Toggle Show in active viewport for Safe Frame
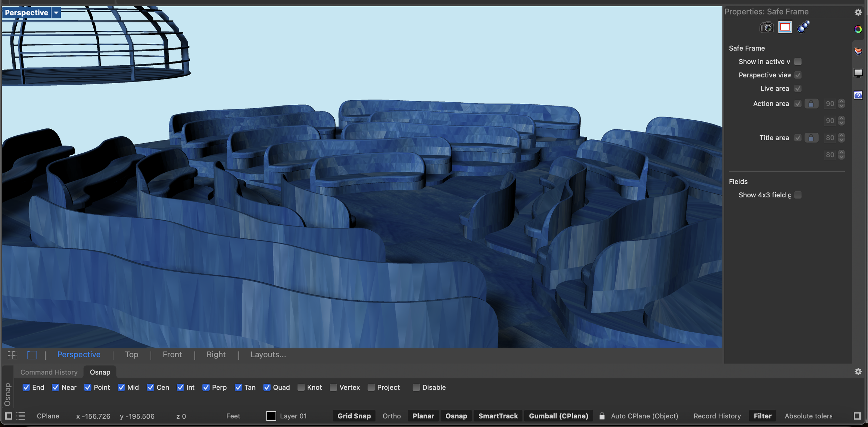 [x=798, y=61]
